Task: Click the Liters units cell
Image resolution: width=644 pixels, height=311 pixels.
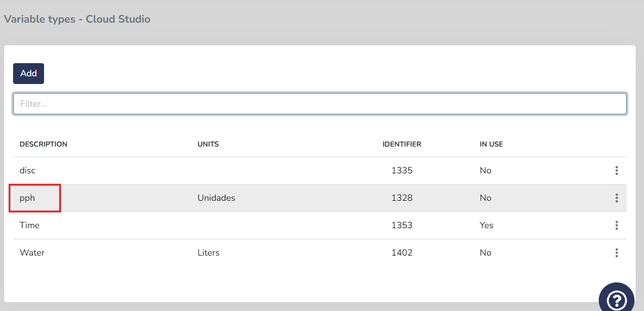Action: (208, 253)
